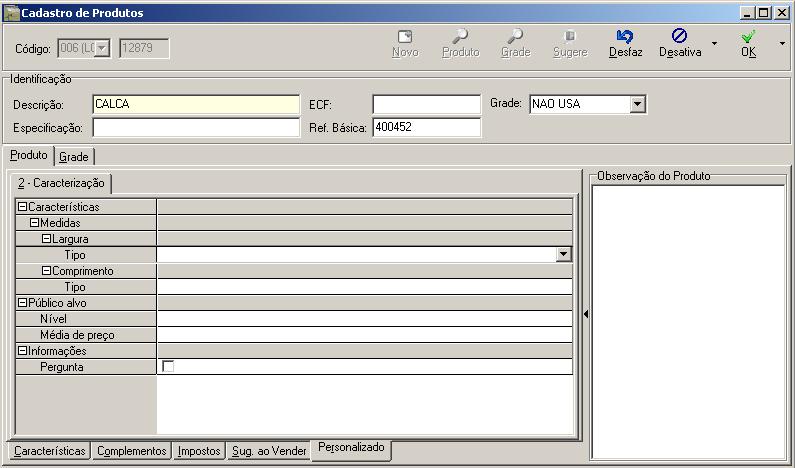795x468 pixels.
Task: Toggle the Pergunta checkbox
Action: (168, 367)
